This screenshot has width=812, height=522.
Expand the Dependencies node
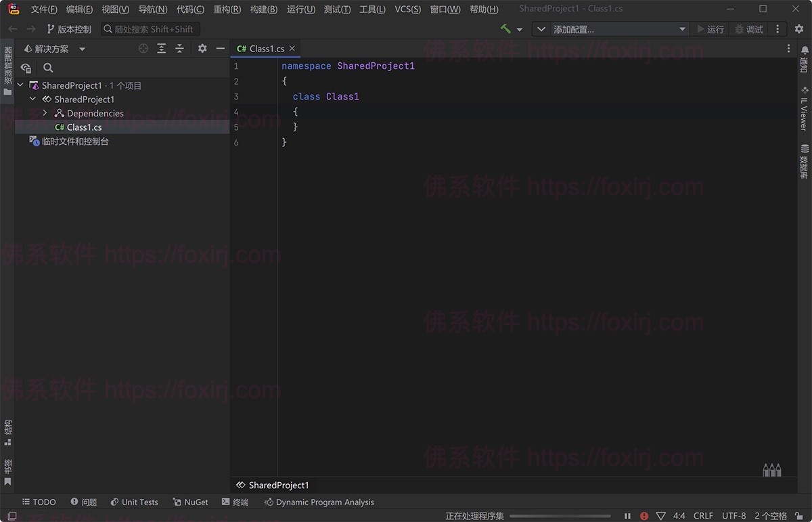tap(45, 113)
